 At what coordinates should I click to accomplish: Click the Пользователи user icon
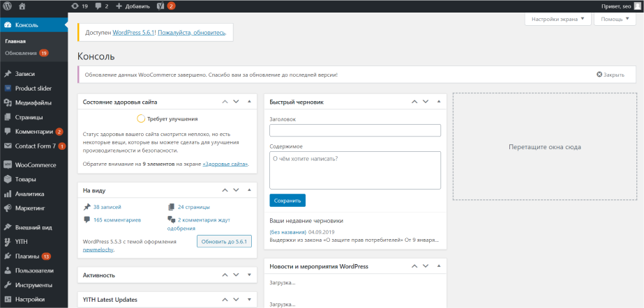click(8, 270)
